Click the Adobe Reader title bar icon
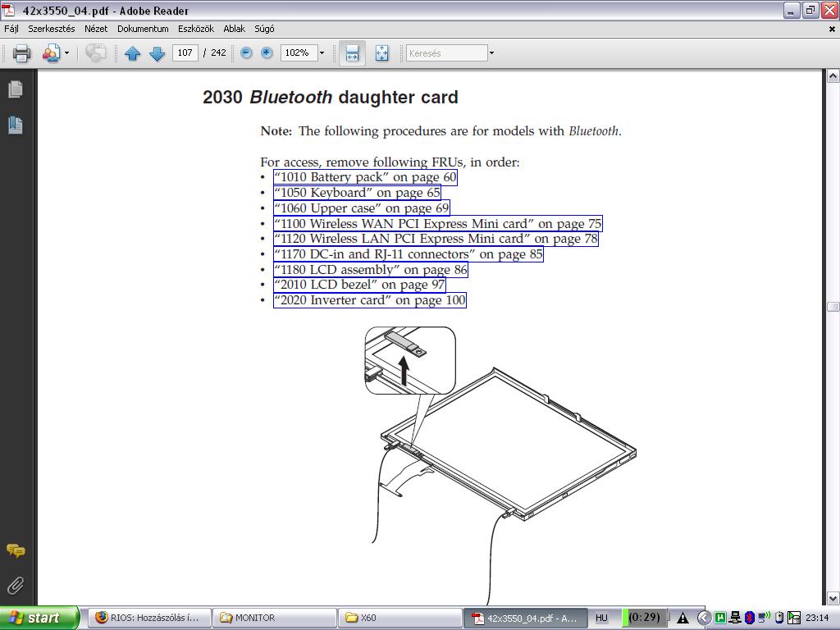This screenshot has height=630, width=840. pyautogui.click(x=9, y=10)
